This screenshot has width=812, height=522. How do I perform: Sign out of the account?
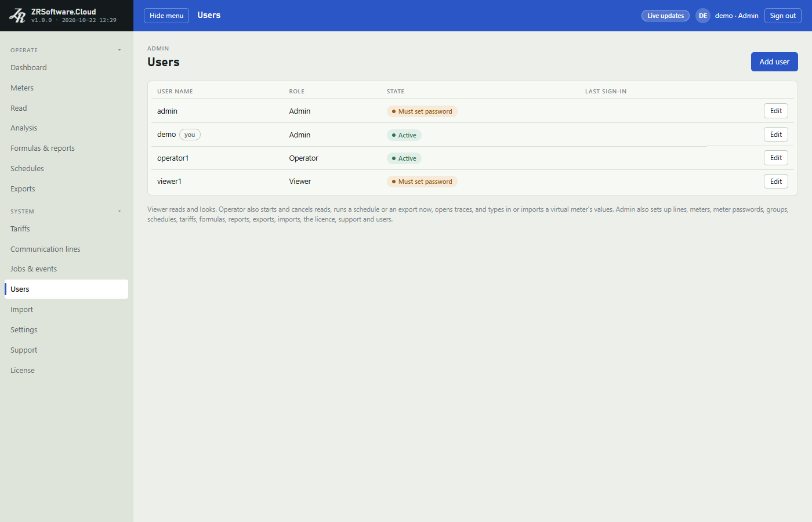[782, 16]
